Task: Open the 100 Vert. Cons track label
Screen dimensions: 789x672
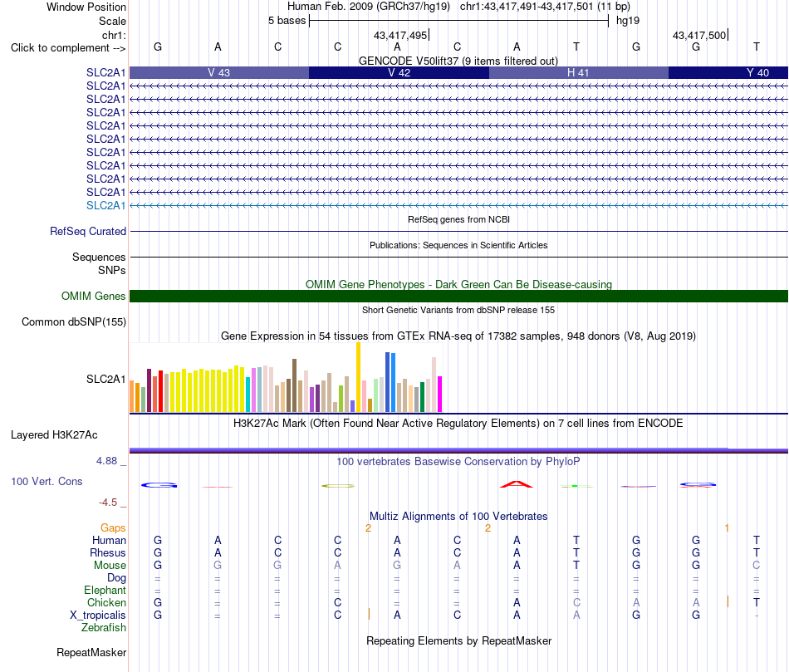Action: (47, 481)
